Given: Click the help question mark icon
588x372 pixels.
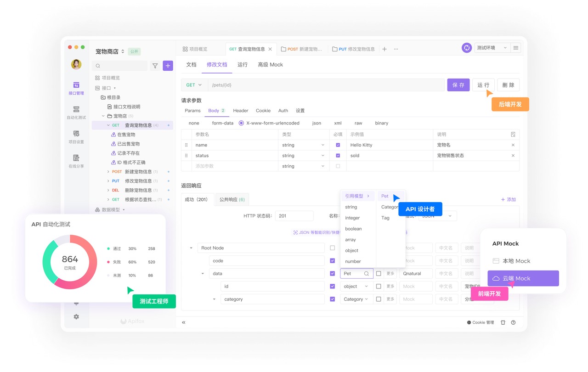Looking at the screenshot, I should (513, 322).
